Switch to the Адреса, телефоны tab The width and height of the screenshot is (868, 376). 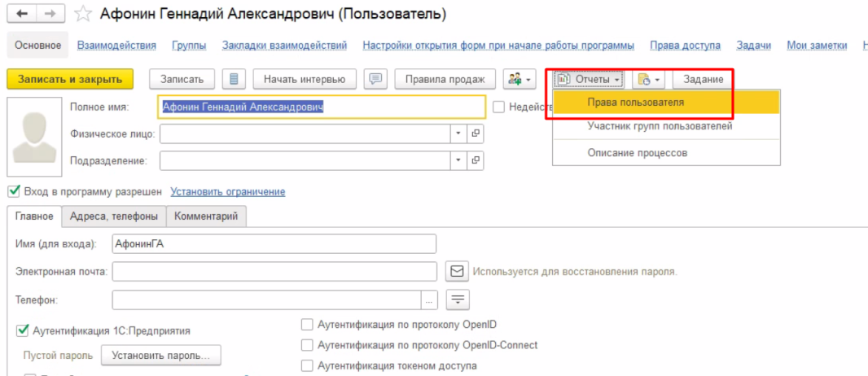(113, 216)
